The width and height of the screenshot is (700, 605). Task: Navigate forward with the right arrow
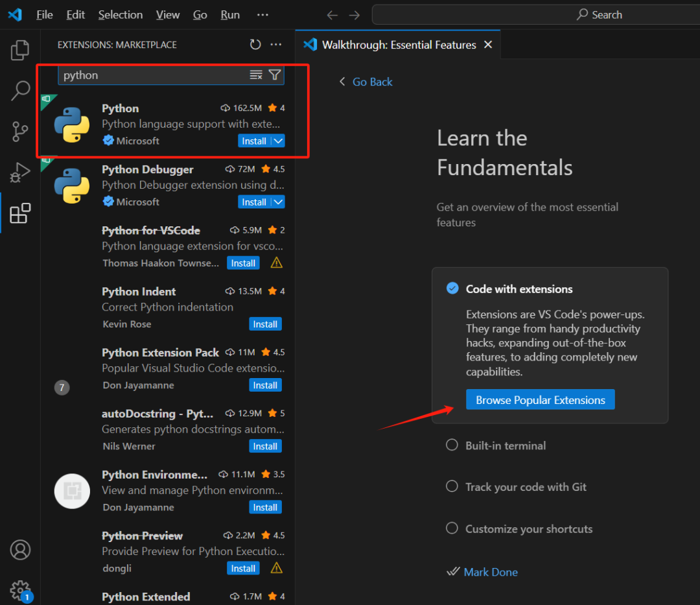pyautogui.click(x=355, y=15)
